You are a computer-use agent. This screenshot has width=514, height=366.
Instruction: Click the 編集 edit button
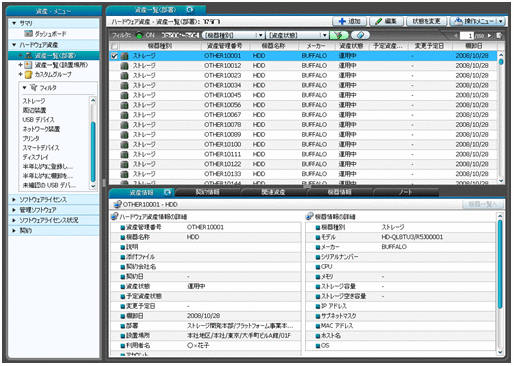click(386, 21)
